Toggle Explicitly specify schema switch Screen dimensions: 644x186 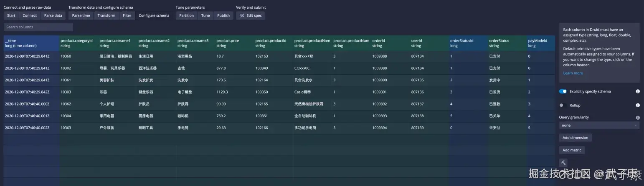coord(563,91)
